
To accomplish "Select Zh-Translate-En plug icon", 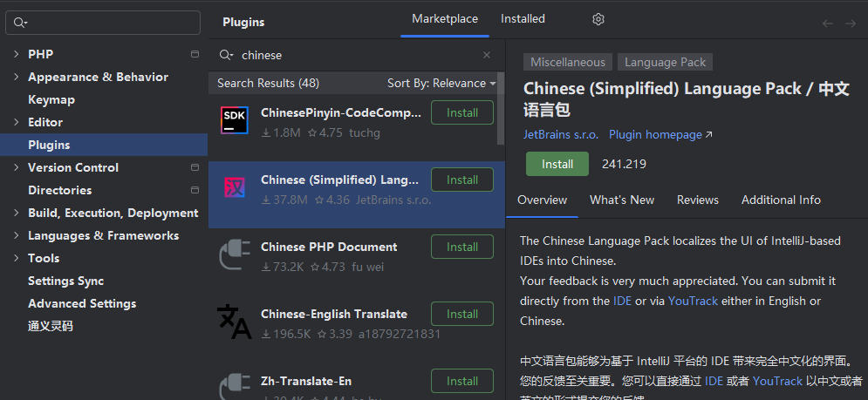I will pos(234,387).
